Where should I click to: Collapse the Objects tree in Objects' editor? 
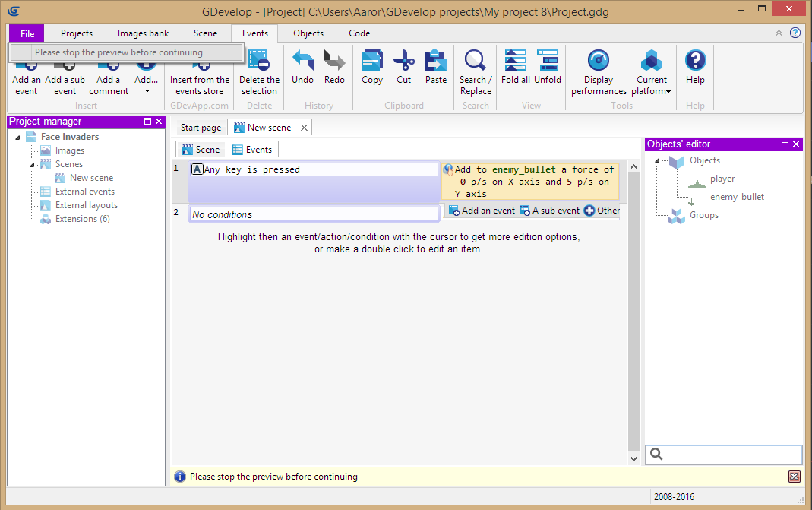tap(657, 160)
